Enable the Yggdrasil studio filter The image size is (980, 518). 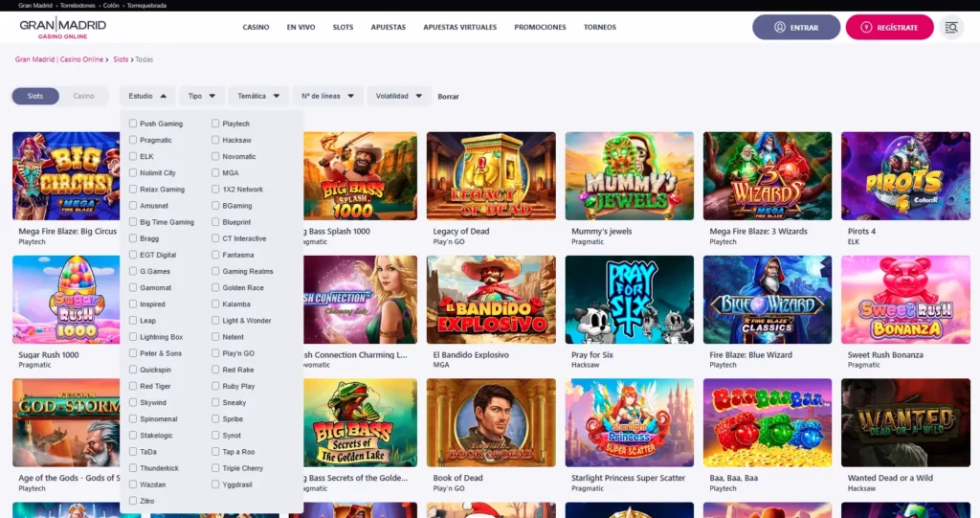click(215, 484)
